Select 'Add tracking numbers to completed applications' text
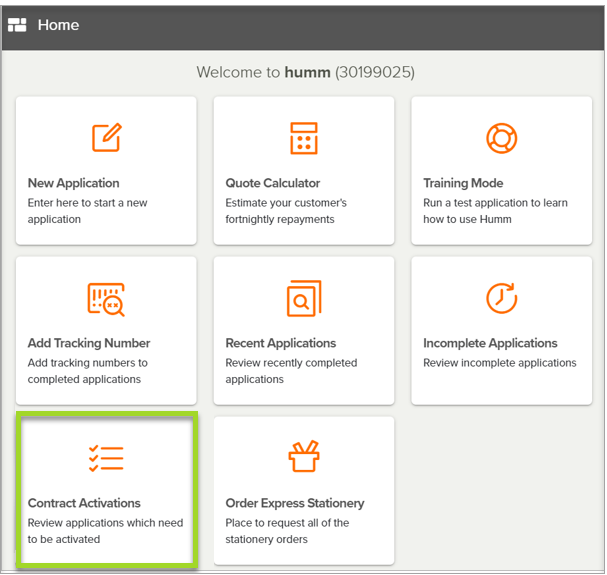 [x=87, y=371]
